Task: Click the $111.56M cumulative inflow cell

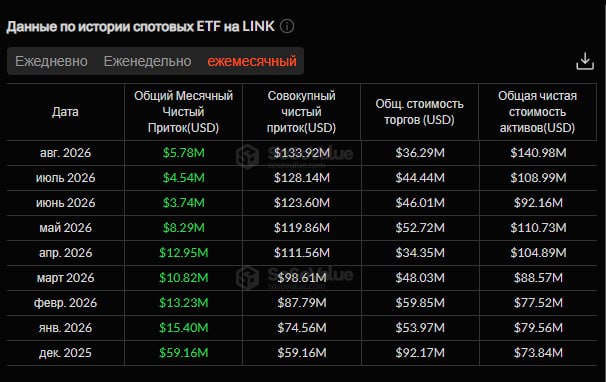Action: [302, 253]
